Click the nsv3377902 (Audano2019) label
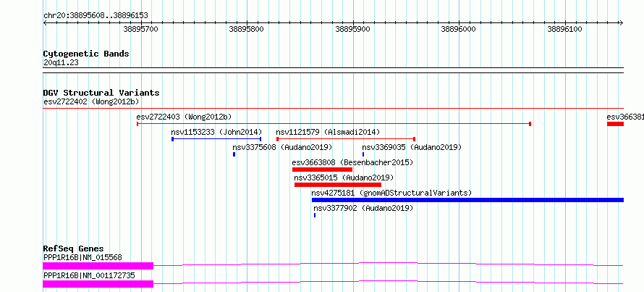Image resolution: width=644 pixels, height=292 pixels. coord(363,208)
